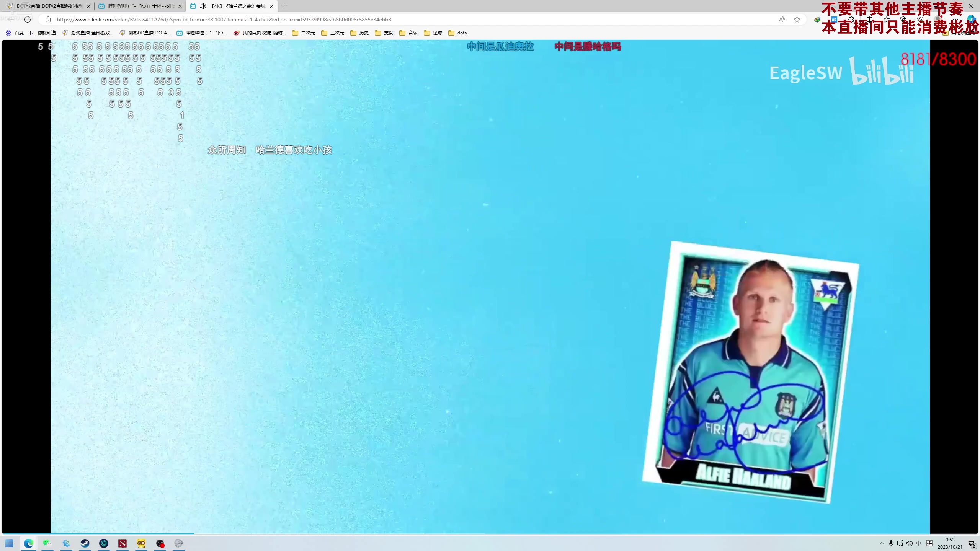Open the clock showing 2023/10/21
The width and height of the screenshot is (980, 551).
pyautogui.click(x=950, y=543)
